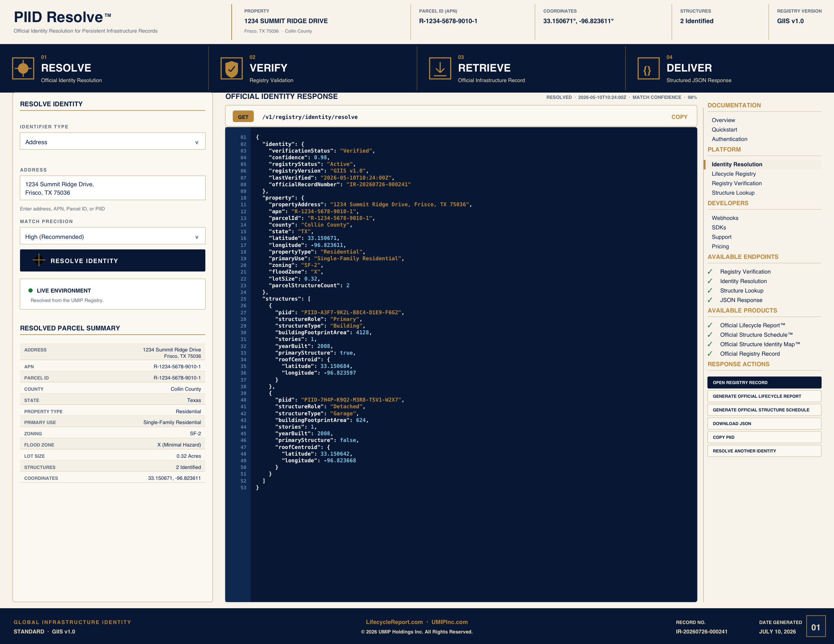Click checkmark beside Official Structure Identity Map
This screenshot has height=644, width=834.
tap(710, 344)
